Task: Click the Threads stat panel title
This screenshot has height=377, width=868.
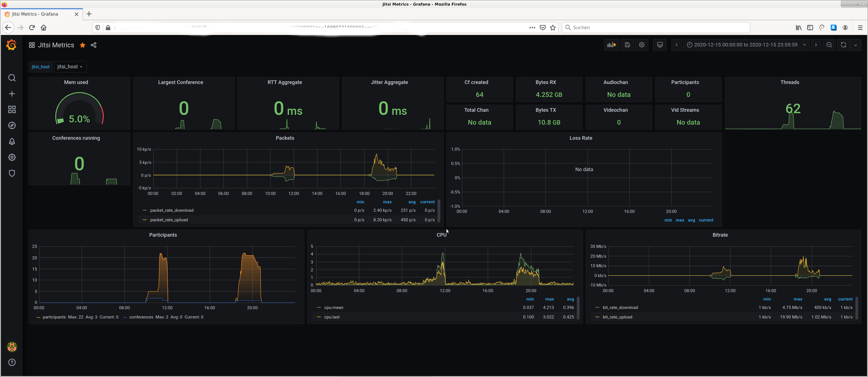Action: point(790,82)
